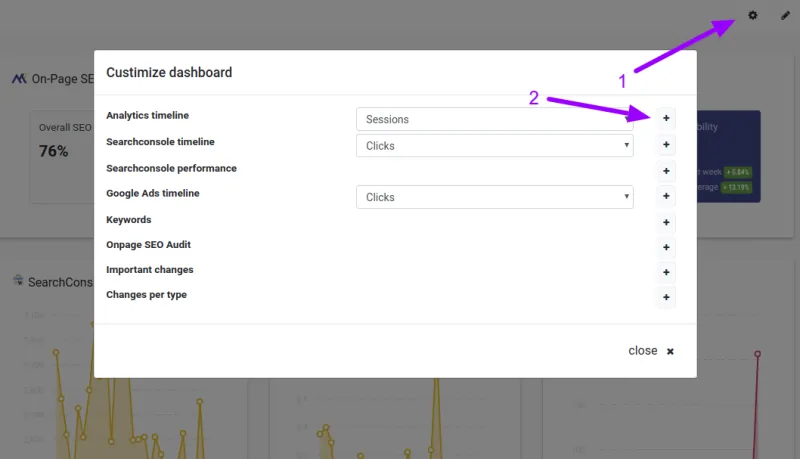
Task: Click the pencil edit icon
Action: (785, 16)
